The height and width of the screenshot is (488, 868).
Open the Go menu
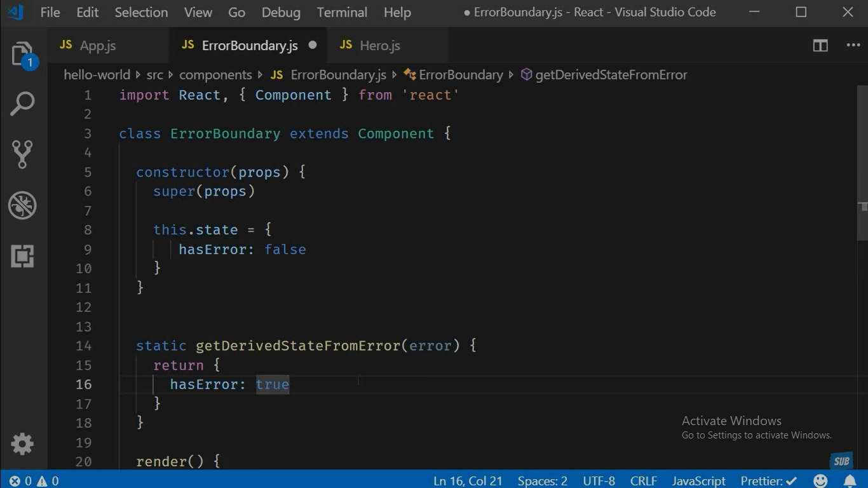[x=236, y=12]
